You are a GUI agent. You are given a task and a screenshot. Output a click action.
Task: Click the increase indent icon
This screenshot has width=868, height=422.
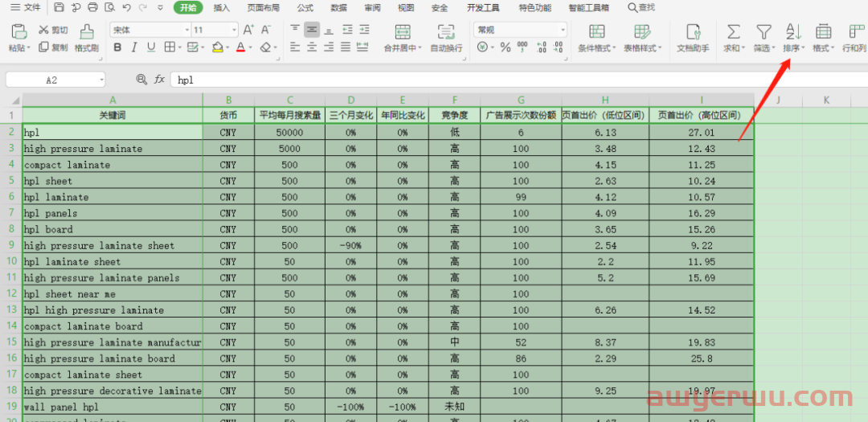(364, 30)
